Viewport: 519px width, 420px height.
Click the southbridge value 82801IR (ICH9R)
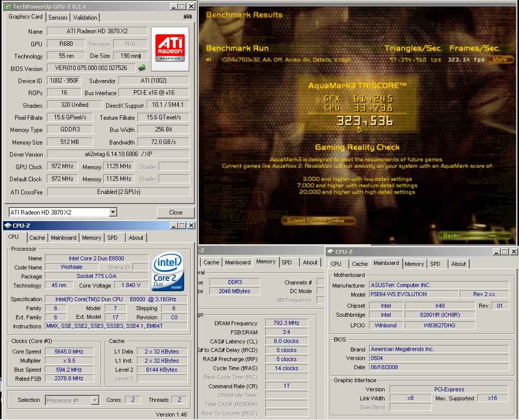coord(440,315)
